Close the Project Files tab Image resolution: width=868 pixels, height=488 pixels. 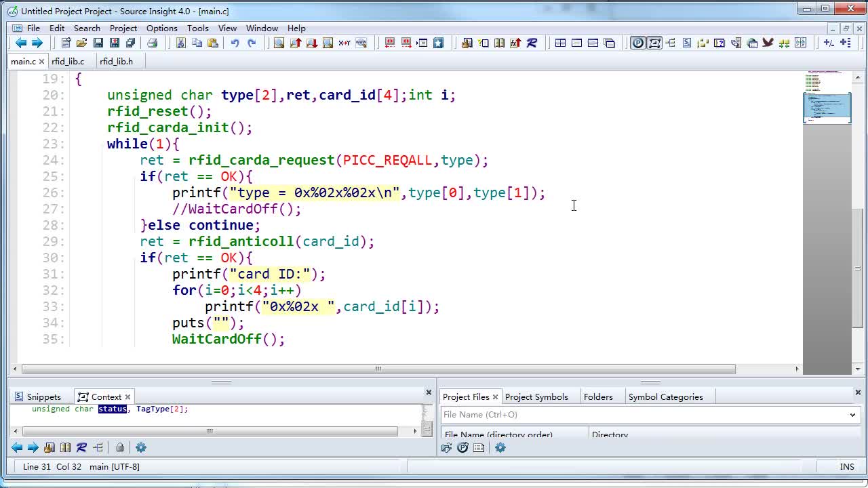495,397
